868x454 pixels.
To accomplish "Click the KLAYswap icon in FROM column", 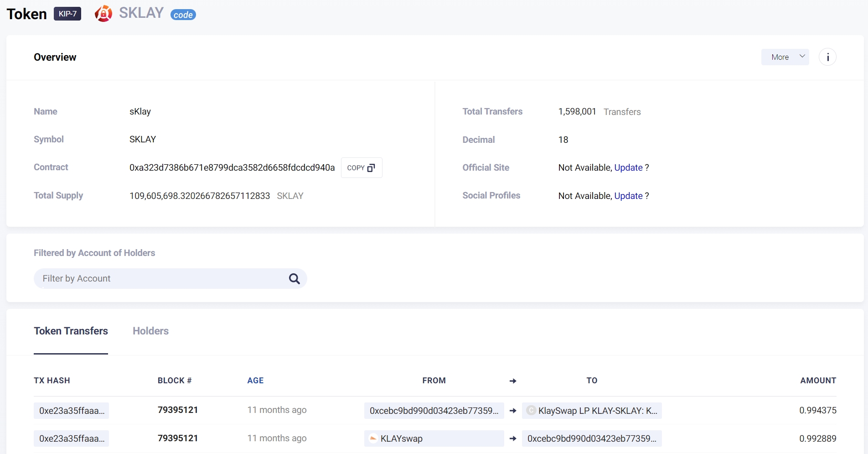I will click(x=373, y=438).
